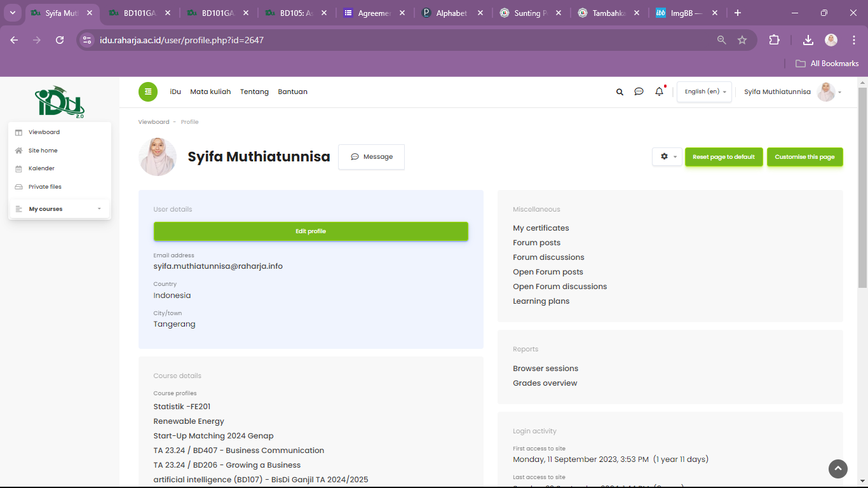Open the Renewable Energy course profile

[x=189, y=421]
